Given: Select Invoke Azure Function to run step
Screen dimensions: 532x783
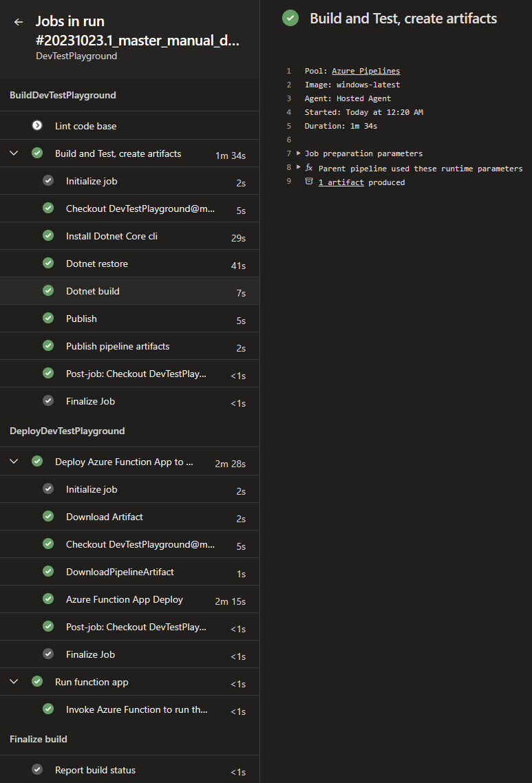Looking at the screenshot, I should (130, 709).
